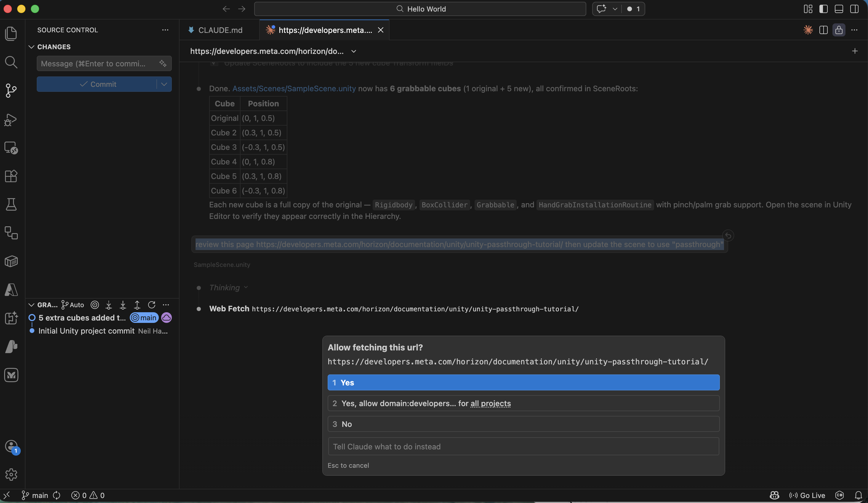868x503 pixels.
Task: Open the Extensions view
Action: pyautogui.click(x=11, y=176)
